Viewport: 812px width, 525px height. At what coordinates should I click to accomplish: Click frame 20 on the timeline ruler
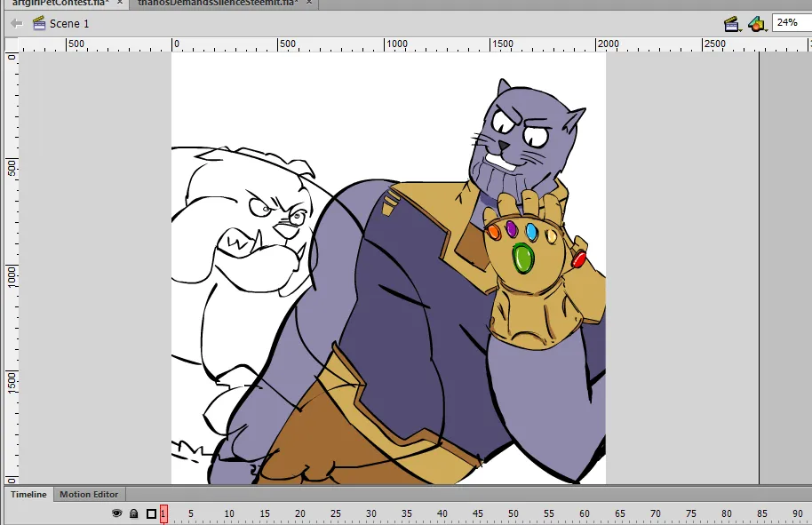[300, 513]
